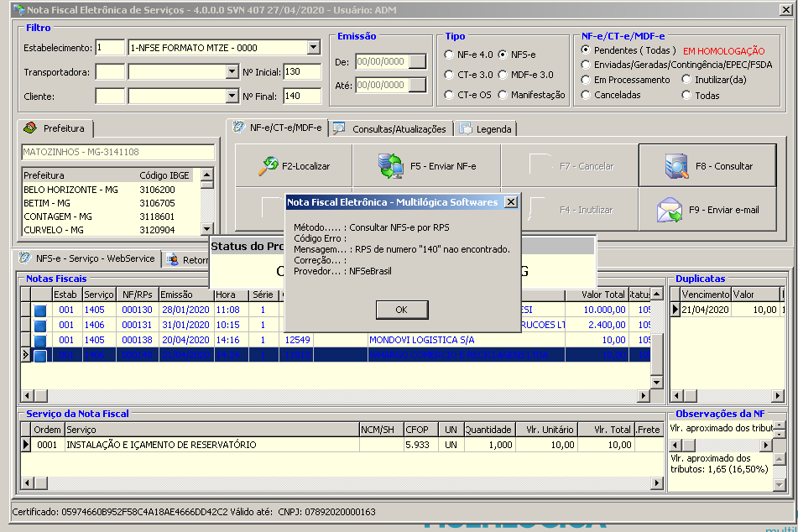Select CURVELO - MG in Prefeitura list

click(x=111, y=230)
